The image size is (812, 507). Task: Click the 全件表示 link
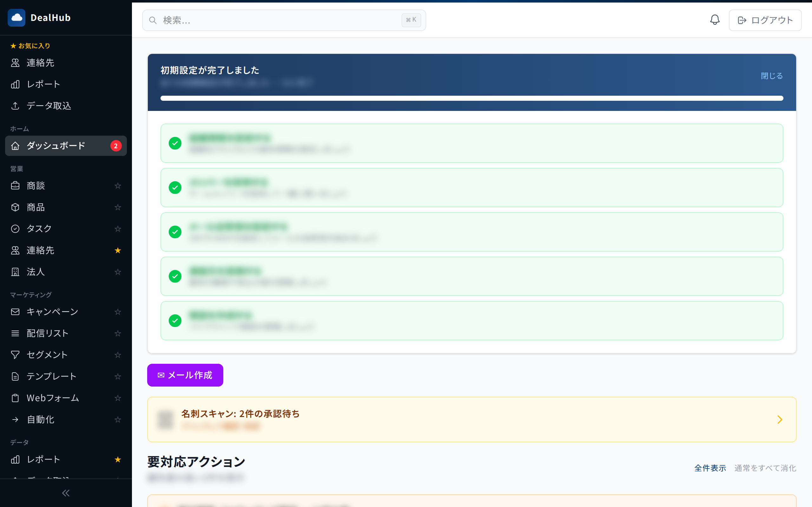click(x=710, y=468)
